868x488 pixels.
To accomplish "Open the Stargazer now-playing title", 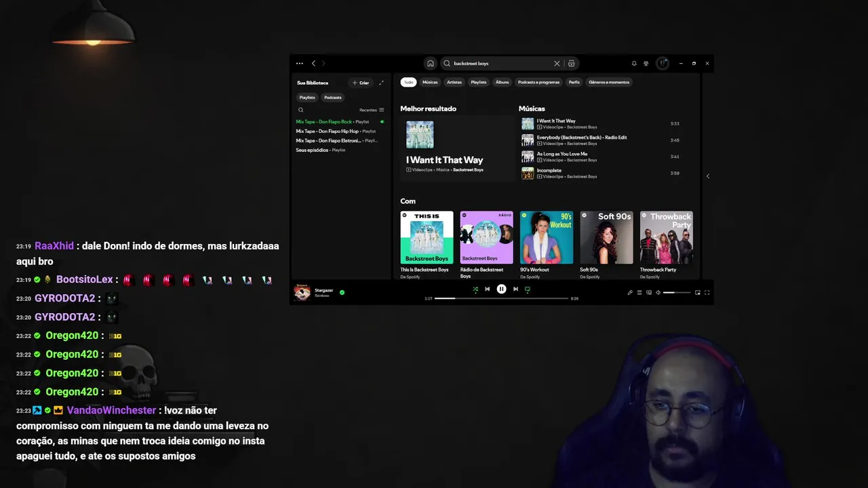I will (x=324, y=290).
